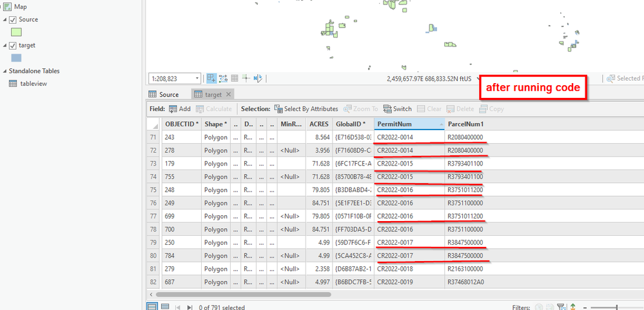Select table row number 82
This screenshot has height=310, width=644.
pos(154,282)
